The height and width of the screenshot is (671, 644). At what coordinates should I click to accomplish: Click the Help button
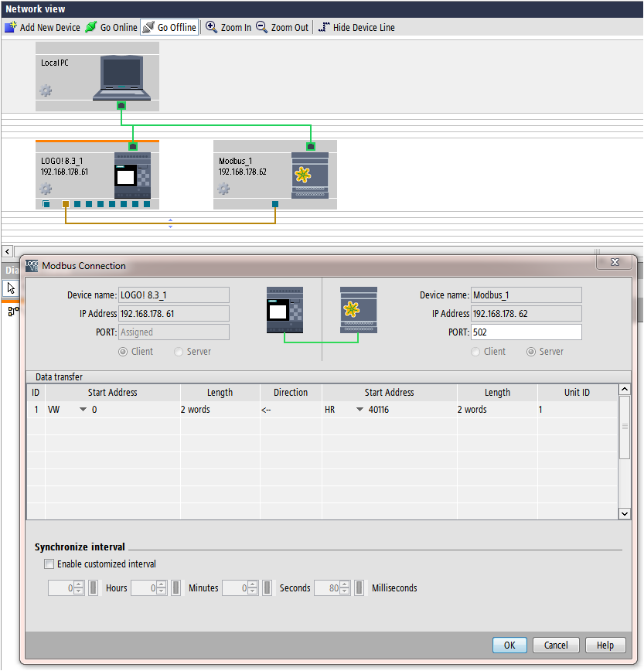[605, 645]
